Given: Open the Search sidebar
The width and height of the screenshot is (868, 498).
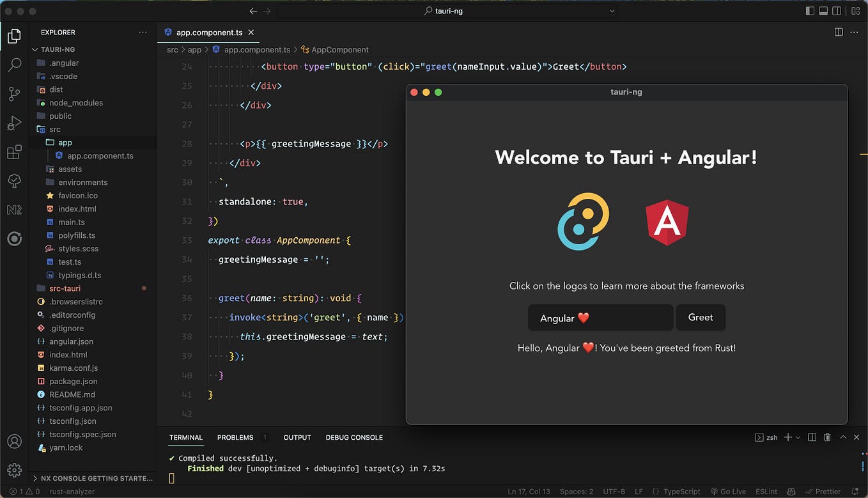Looking at the screenshot, I should click(x=14, y=64).
